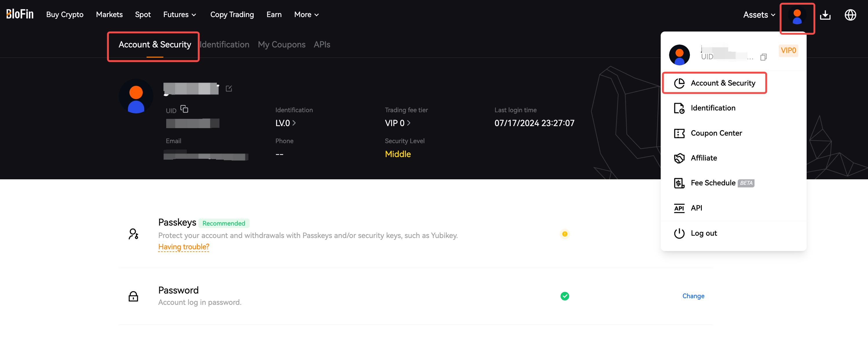The image size is (868, 343).
Task: Expand the Futures dropdown
Action: (180, 14)
